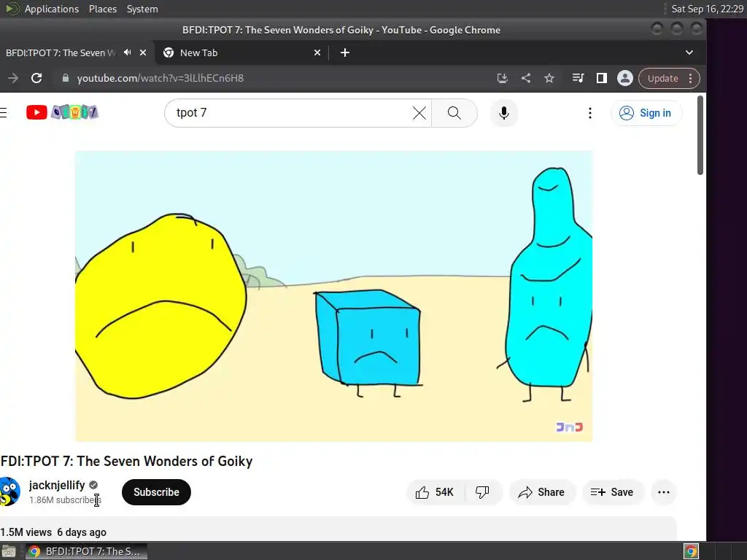Open a new tab with plus button
This screenshot has width=747, height=560.
click(345, 52)
